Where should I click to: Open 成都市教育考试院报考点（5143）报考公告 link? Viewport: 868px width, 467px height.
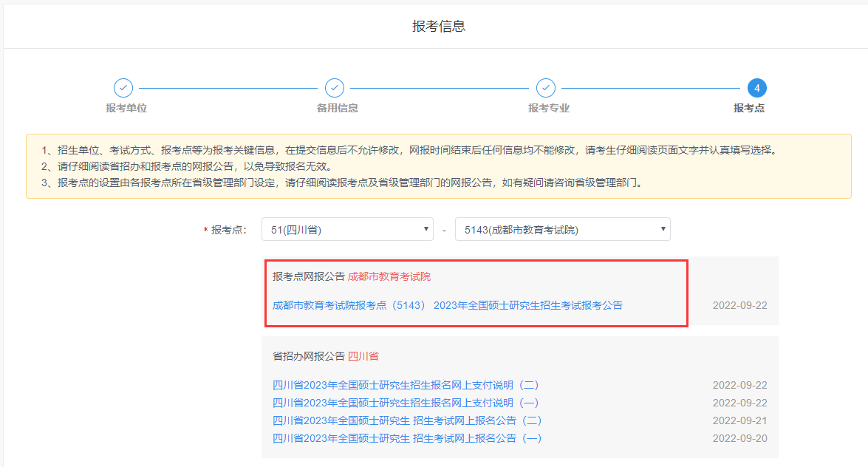447,305
